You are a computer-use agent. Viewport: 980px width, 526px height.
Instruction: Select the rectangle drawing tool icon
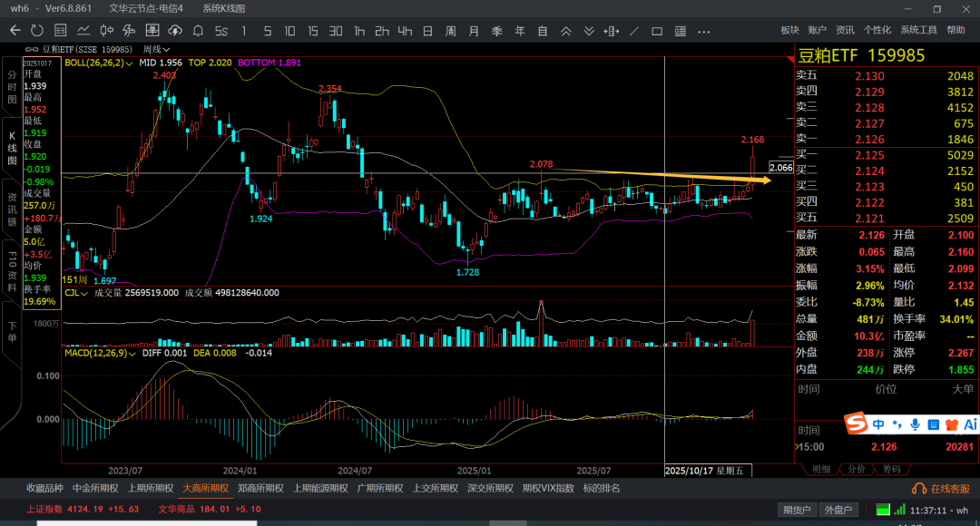point(657,31)
